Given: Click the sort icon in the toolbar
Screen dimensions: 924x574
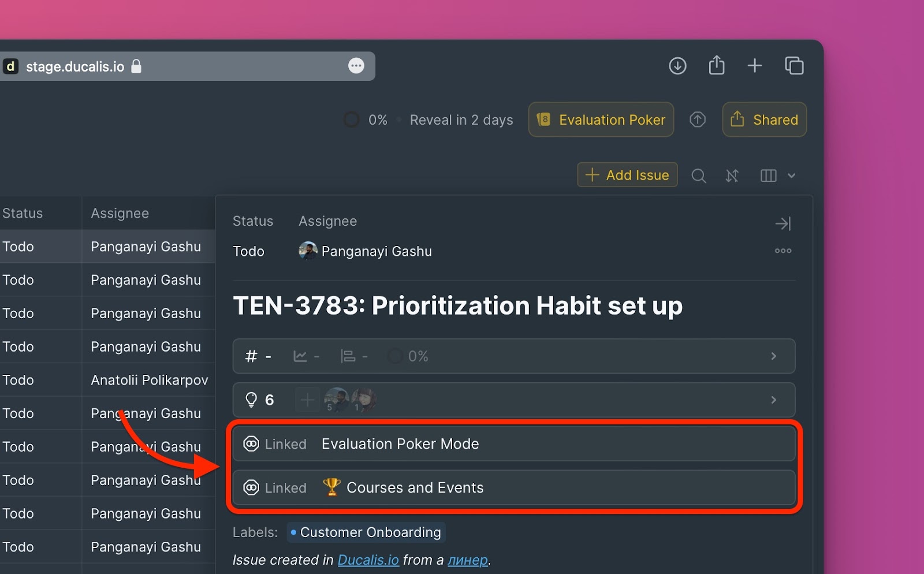Looking at the screenshot, I should coord(732,176).
